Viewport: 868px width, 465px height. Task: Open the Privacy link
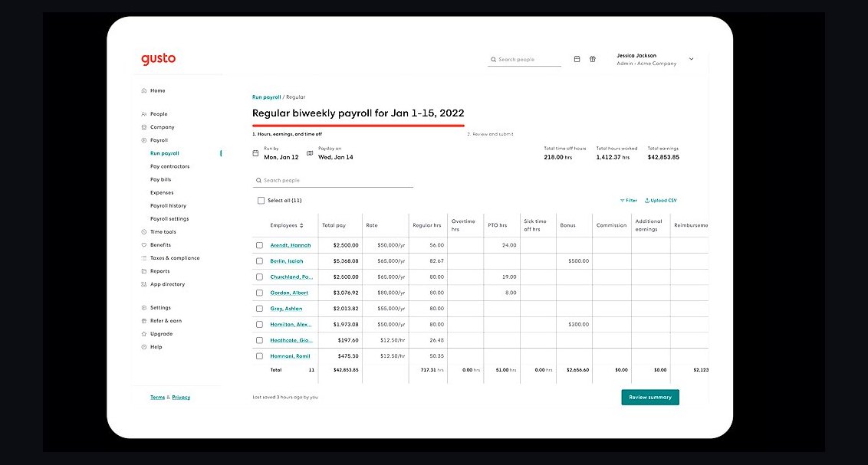181,398
